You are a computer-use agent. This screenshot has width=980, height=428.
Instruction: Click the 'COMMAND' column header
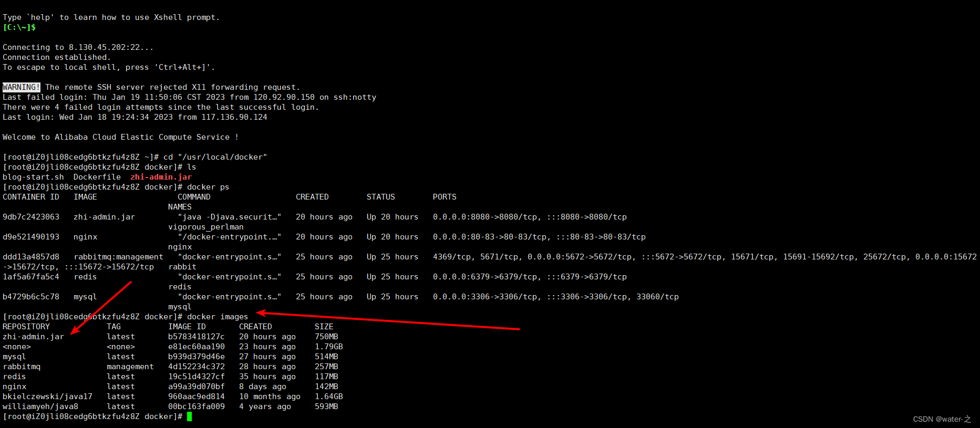coord(194,197)
